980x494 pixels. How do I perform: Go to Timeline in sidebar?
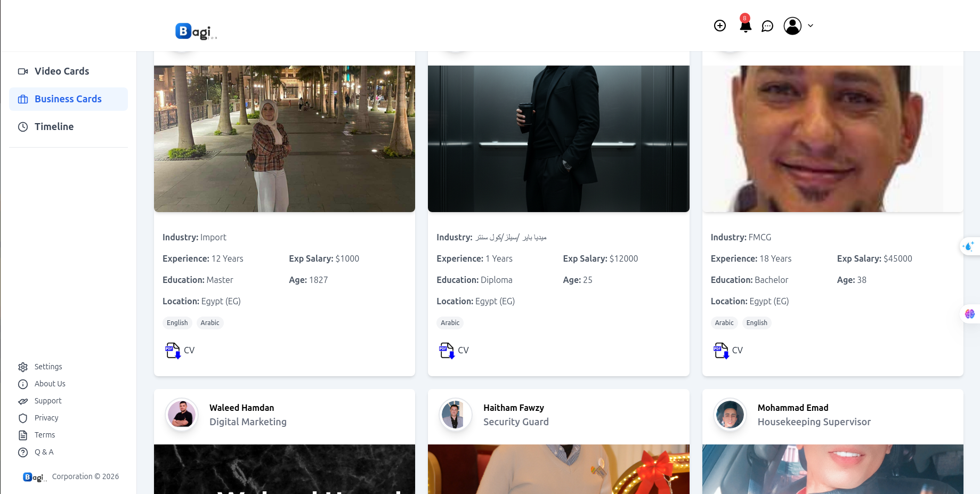coord(54,127)
